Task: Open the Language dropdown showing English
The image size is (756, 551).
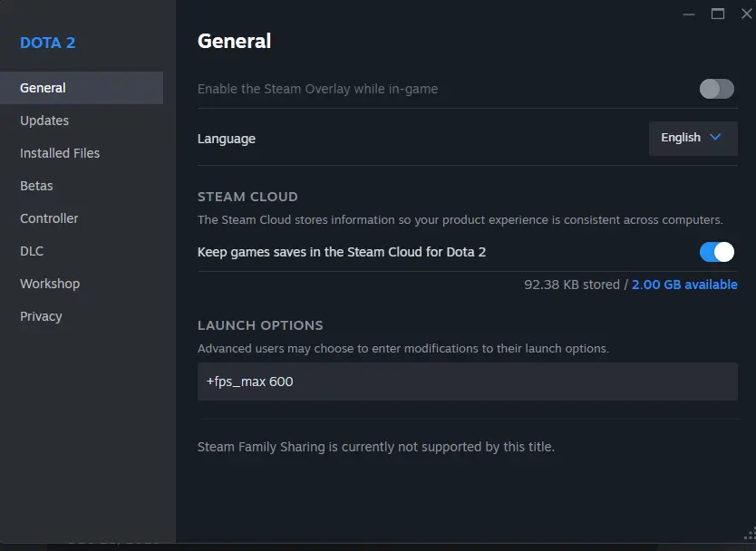Action: click(x=693, y=139)
